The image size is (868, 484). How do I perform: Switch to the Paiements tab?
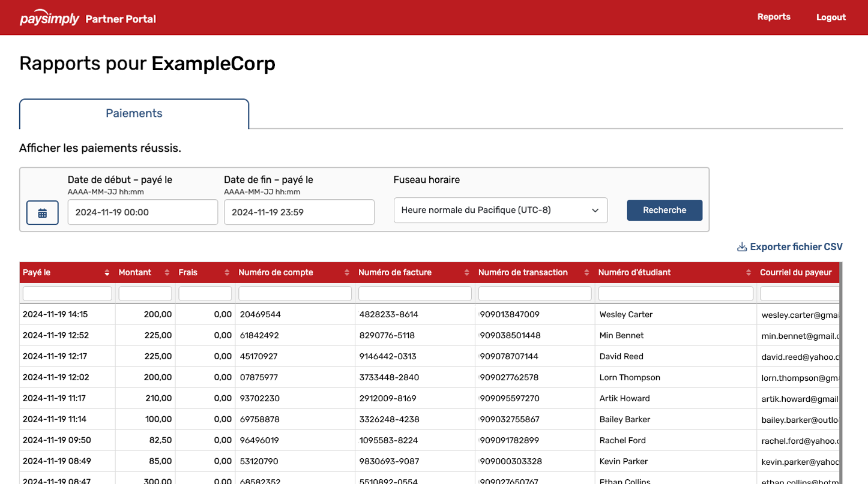133,113
